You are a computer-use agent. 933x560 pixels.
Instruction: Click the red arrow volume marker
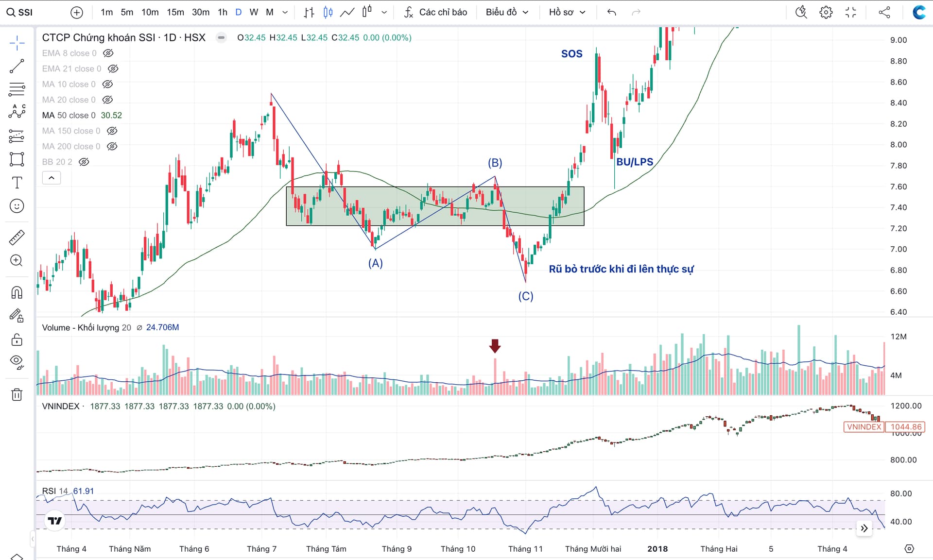point(495,346)
